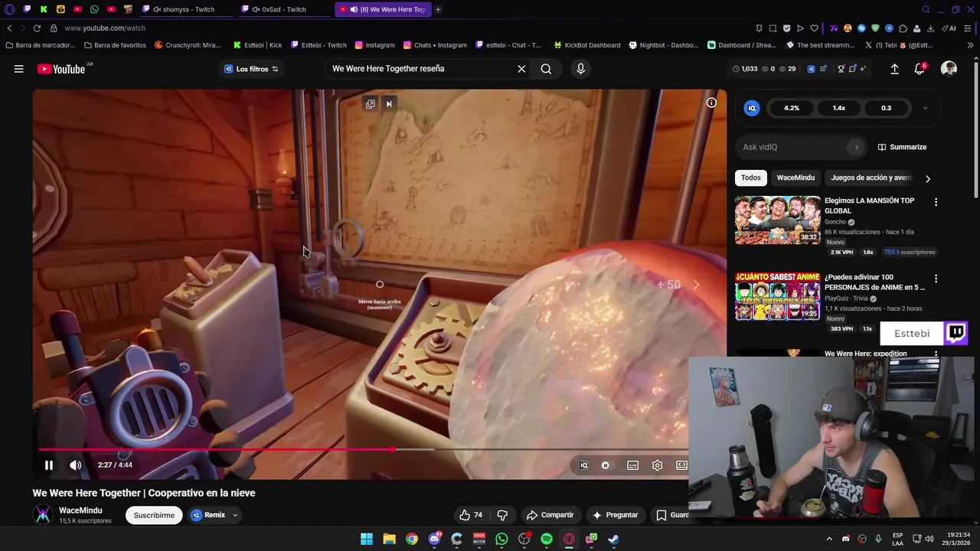The width and height of the screenshot is (980, 551).
Task: Add page to favorites heart icon
Action: tap(814, 28)
